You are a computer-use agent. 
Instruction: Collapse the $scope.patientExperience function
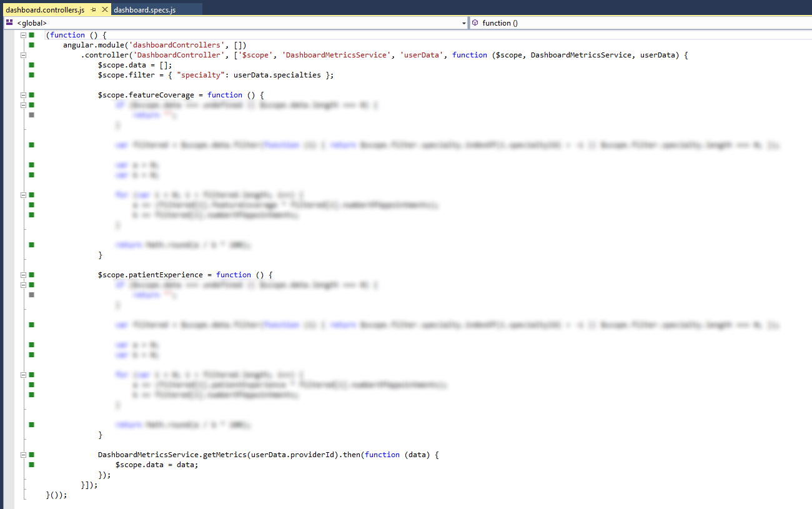coord(24,275)
